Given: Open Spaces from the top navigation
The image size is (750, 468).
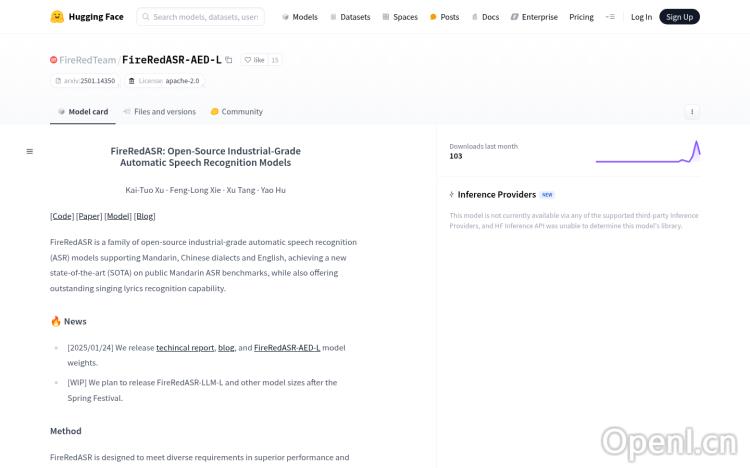Looking at the screenshot, I should pyautogui.click(x=400, y=17).
